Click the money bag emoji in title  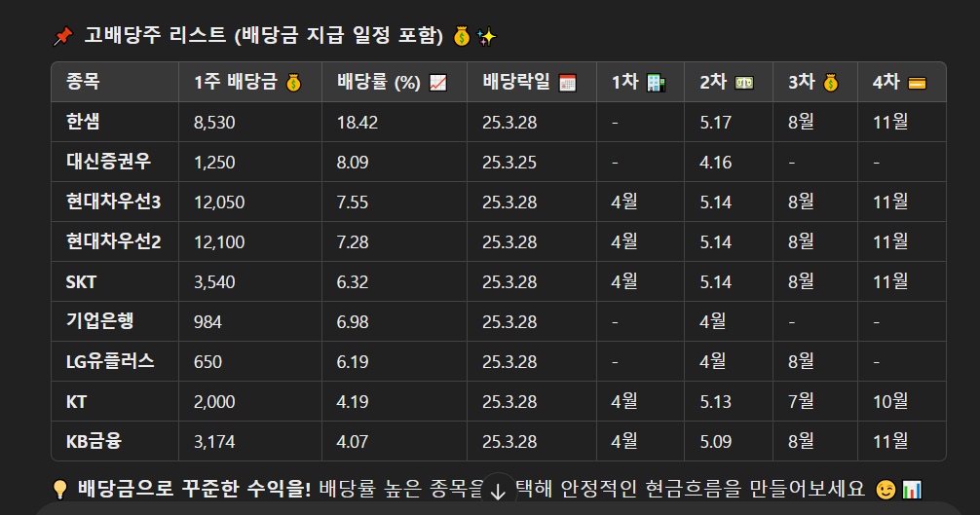click(461, 37)
